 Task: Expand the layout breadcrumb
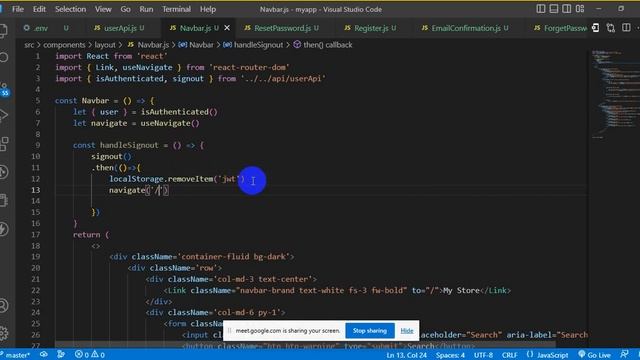pyautogui.click(x=105, y=45)
